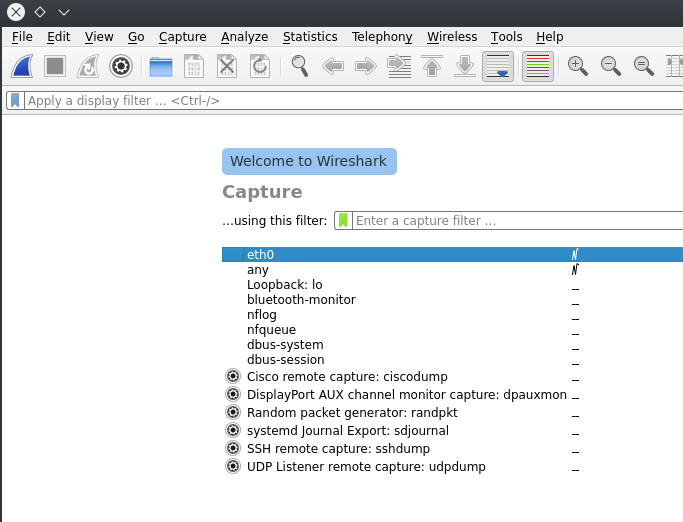
Task: Select the Loopback: lo interface
Action: (x=453, y=285)
